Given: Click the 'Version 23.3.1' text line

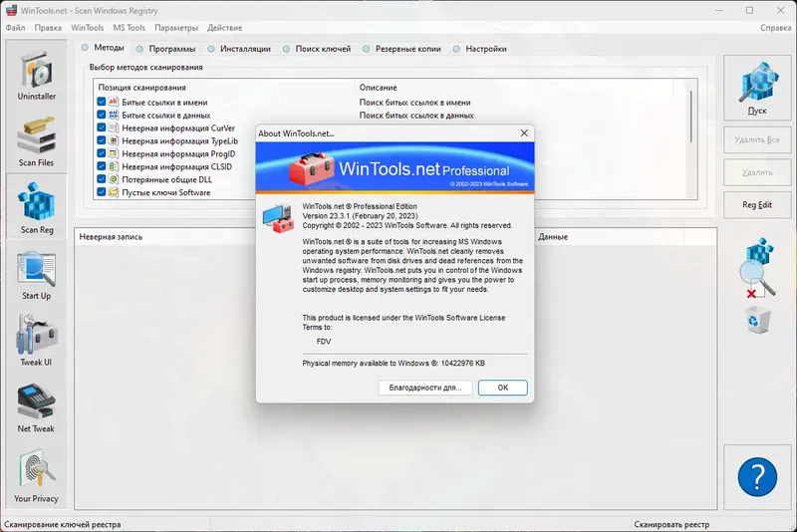Looking at the screenshot, I should [360, 216].
